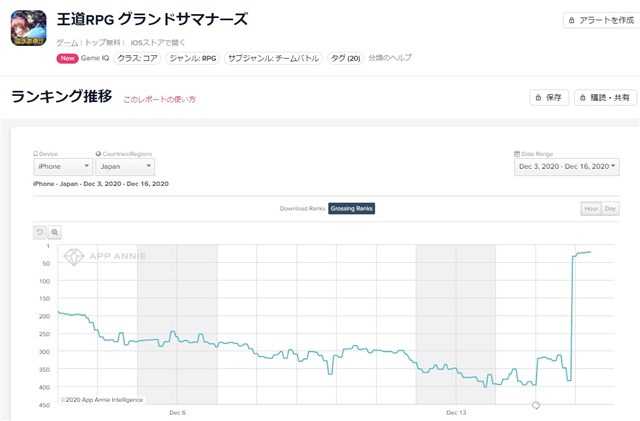Screen dimensions: 640x421
Task: Click the 購読・共有 button
Action: (605, 98)
